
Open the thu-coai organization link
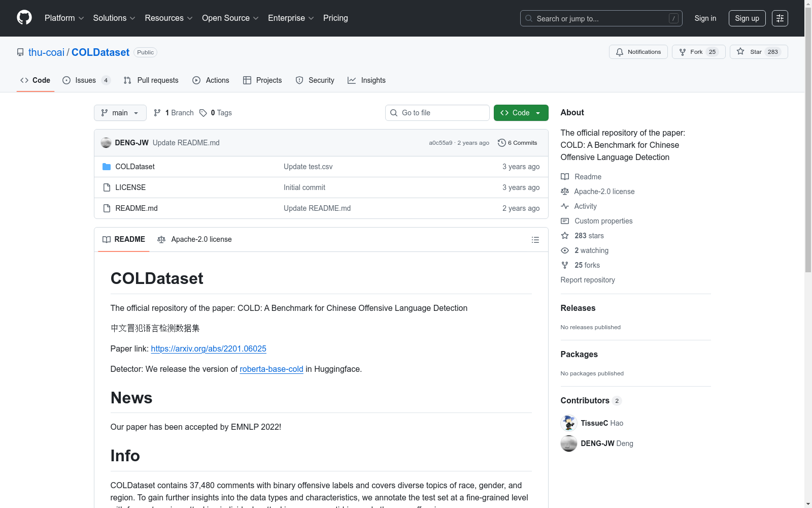click(x=47, y=52)
